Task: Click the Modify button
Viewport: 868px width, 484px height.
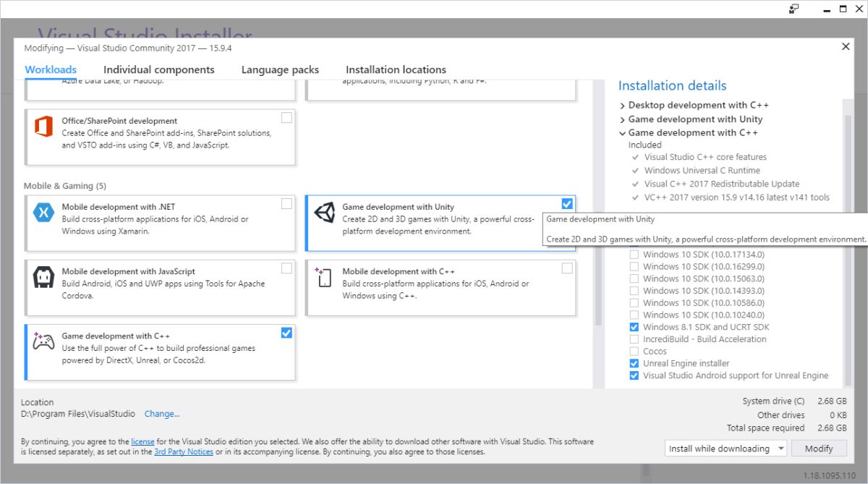Action: (x=819, y=449)
